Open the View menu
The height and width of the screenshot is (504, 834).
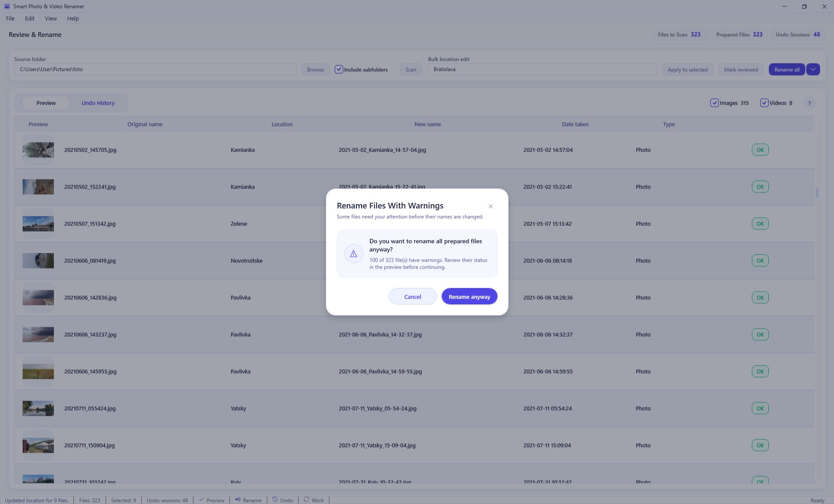pyautogui.click(x=51, y=19)
